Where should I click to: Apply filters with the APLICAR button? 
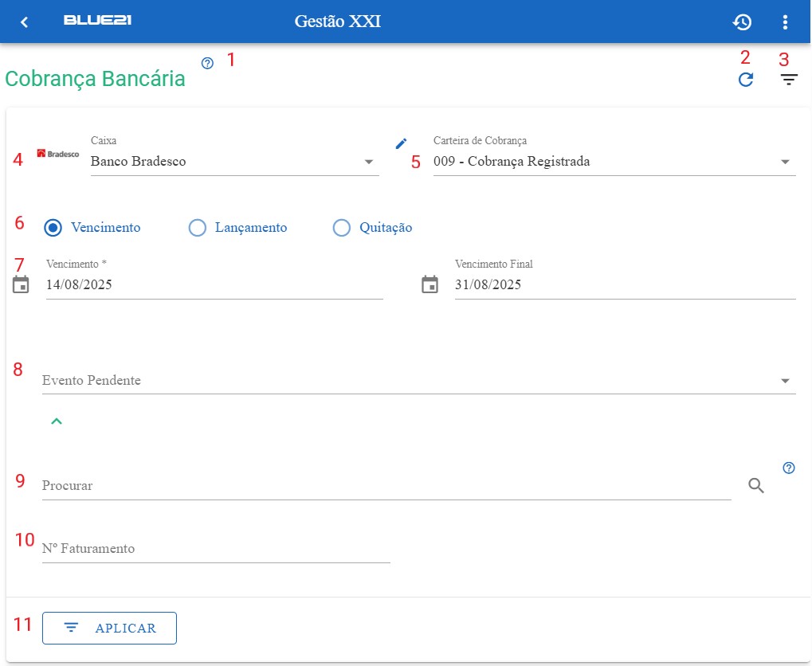pos(109,629)
